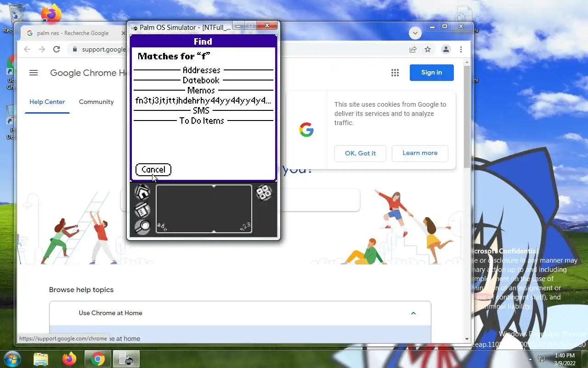Switch to the Community tab
The image size is (588, 368).
[x=96, y=102]
